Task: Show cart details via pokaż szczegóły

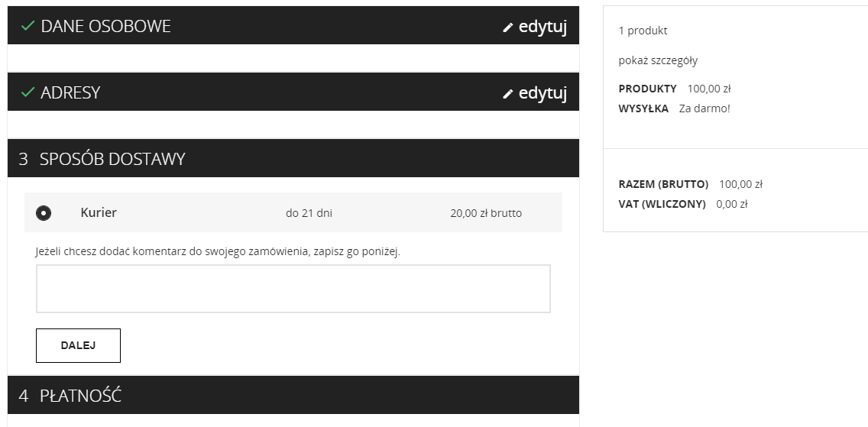Action: (658, 60)
